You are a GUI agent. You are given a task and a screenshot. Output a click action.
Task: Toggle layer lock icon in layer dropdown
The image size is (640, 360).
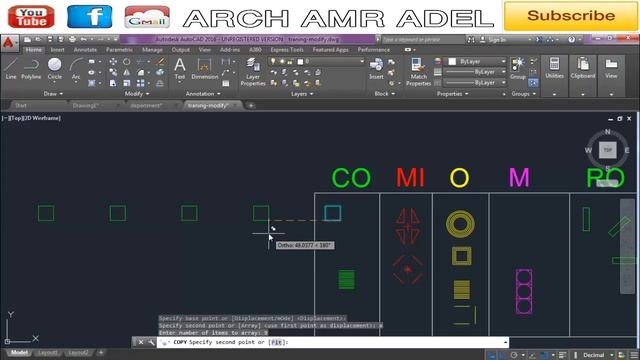tap(291, 61)
